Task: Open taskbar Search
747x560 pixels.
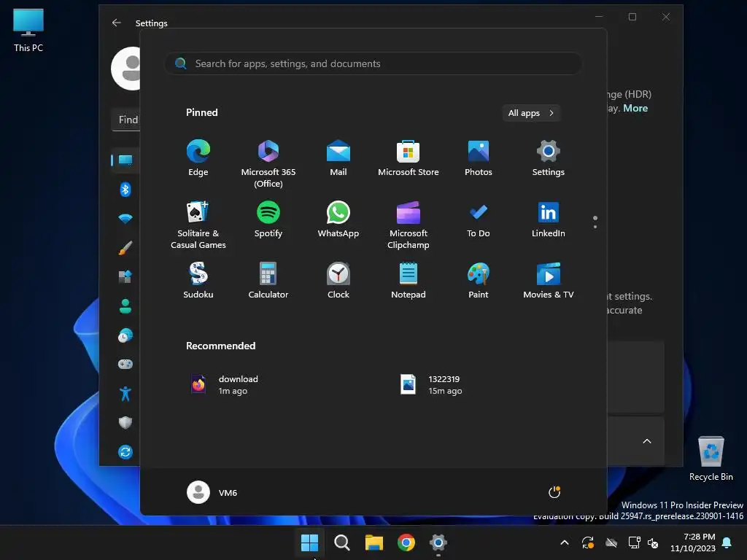Action: coord(341,542)
